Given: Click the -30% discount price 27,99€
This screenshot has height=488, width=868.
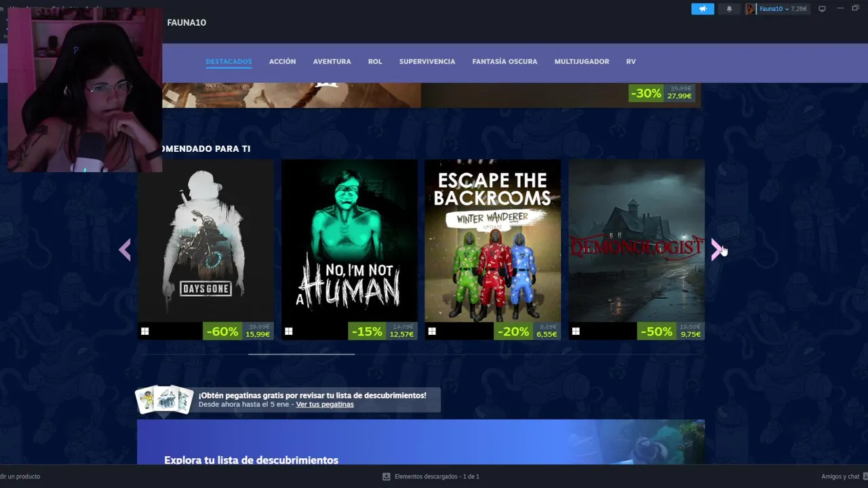Looking at the screenshot, I should click(x=662, y=94).
